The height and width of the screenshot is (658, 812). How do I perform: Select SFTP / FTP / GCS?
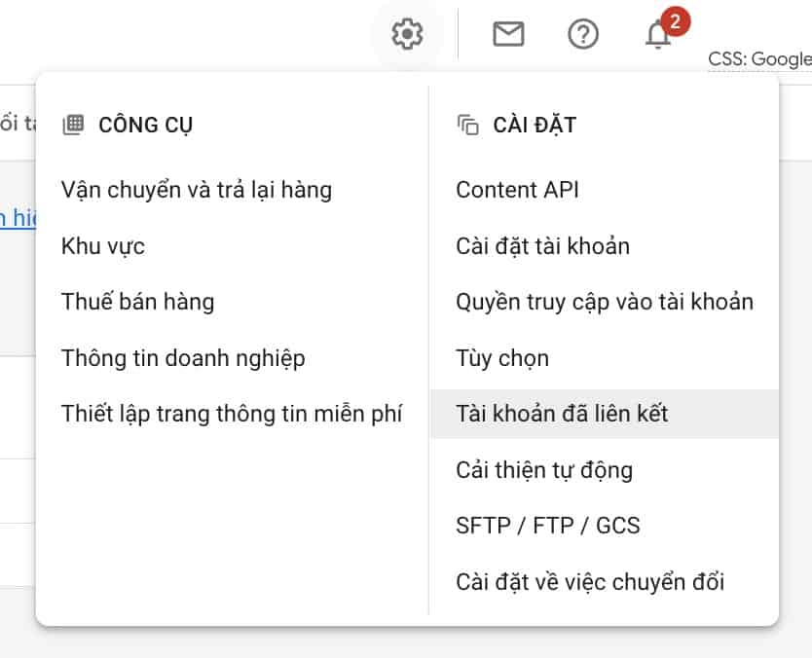[x=547, y=527]
